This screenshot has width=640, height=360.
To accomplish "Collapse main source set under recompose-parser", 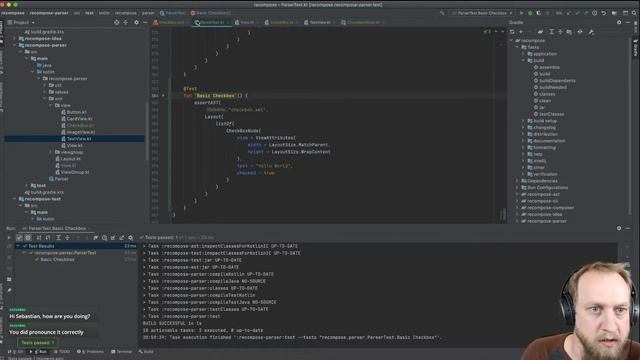I will [x=27, y=59].
